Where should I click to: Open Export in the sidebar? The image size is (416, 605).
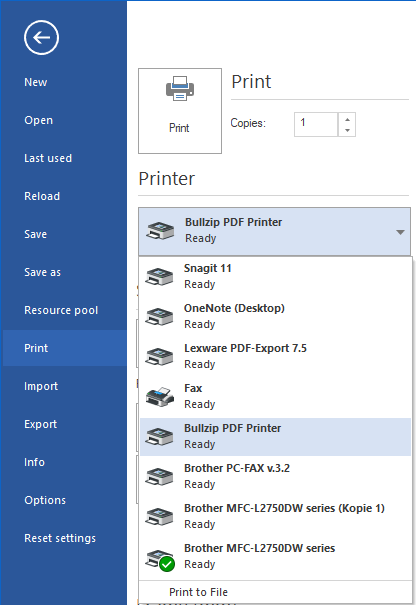click(41, 424)
